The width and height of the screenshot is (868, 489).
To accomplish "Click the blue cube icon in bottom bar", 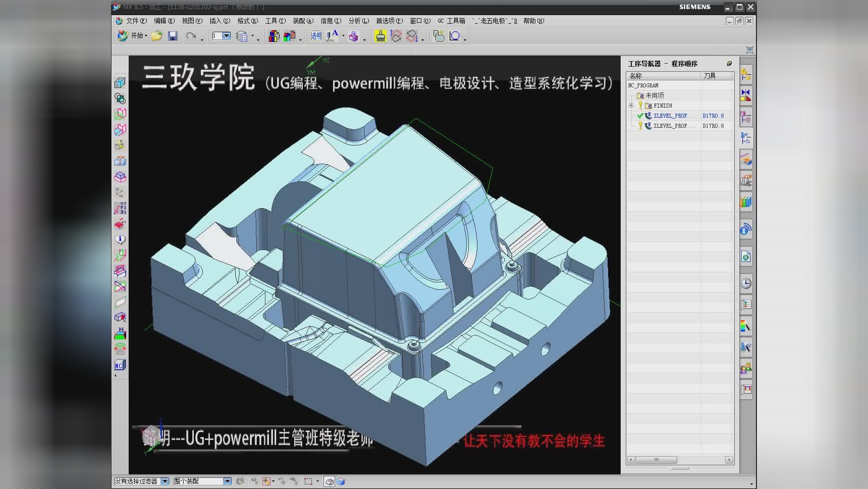I will click(341, 481).
